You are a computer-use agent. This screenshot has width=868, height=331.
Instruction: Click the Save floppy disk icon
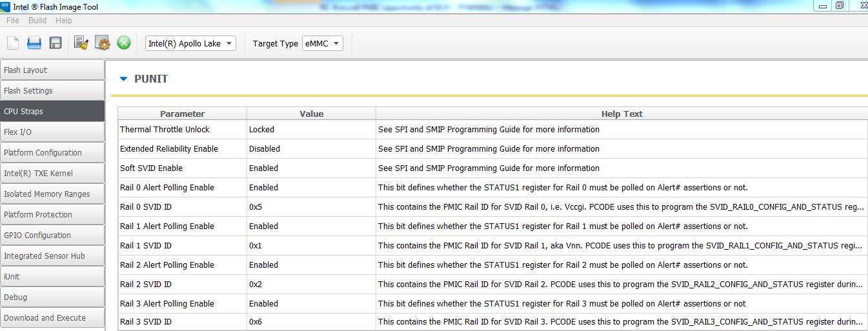click(x=56, y=43)
